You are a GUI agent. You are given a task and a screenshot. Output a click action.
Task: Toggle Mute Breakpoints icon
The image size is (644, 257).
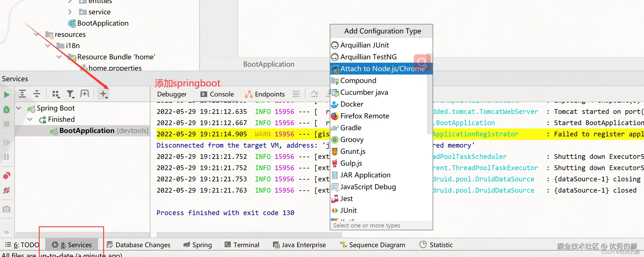(x=6, y=190)
